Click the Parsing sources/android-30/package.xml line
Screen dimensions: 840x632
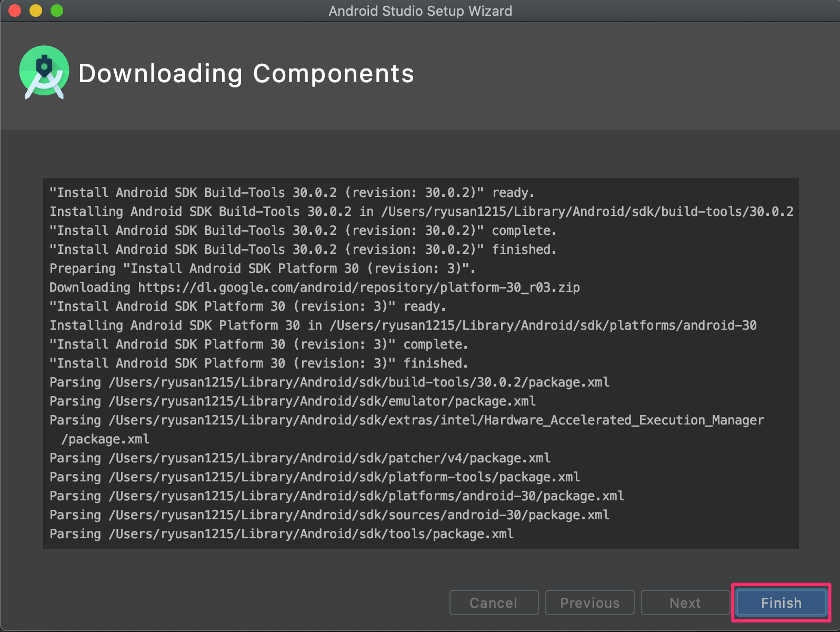(329, 515)
